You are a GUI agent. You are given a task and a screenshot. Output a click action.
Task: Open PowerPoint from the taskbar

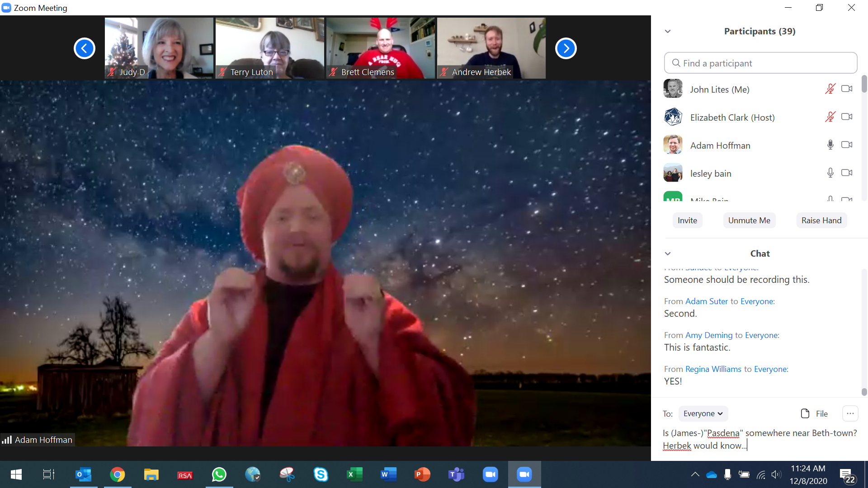tap(423, 474)
